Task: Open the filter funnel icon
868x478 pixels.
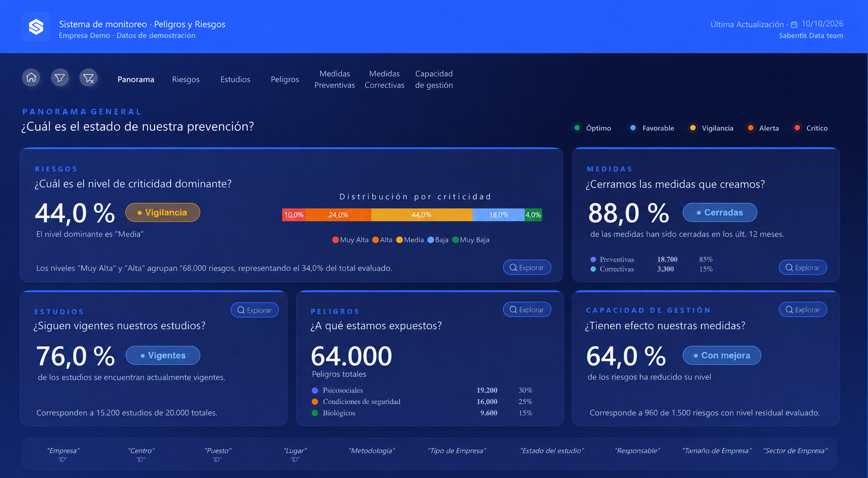Action: point(60,78)
